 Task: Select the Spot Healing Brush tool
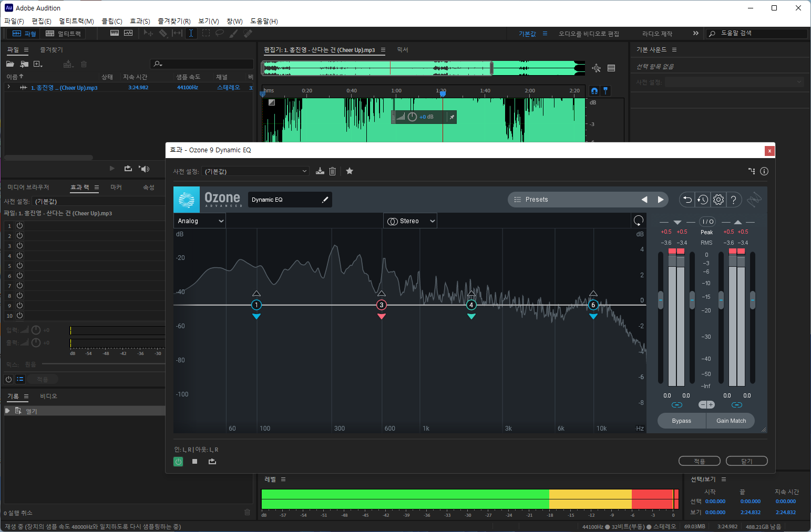click(248, 33)
